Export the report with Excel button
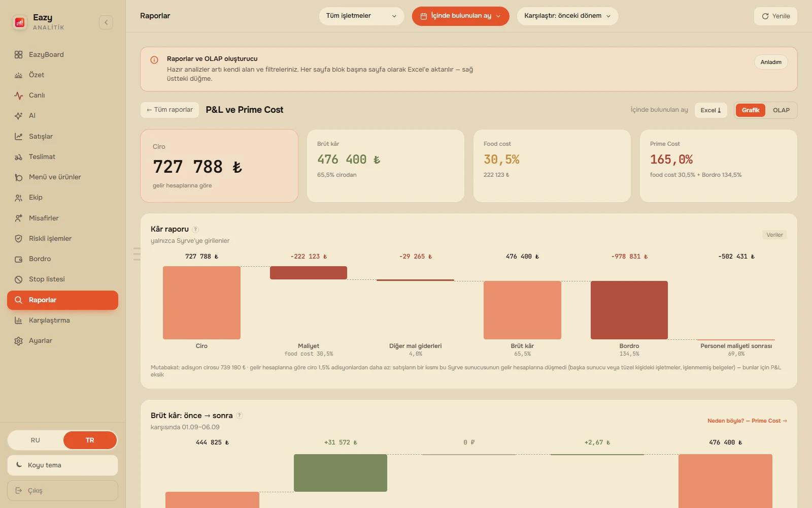The height and width of the screenshot is (508, 812). pos(710,110)
